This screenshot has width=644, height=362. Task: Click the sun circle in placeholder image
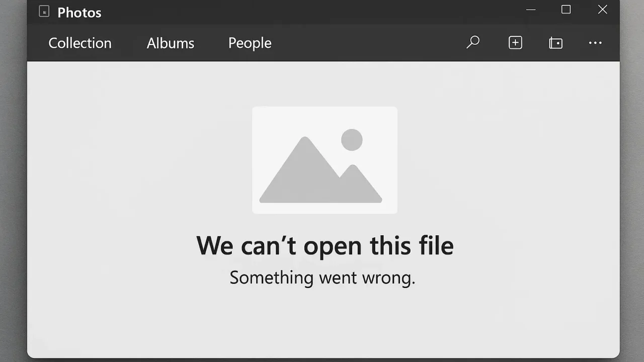tap(352, 140)
